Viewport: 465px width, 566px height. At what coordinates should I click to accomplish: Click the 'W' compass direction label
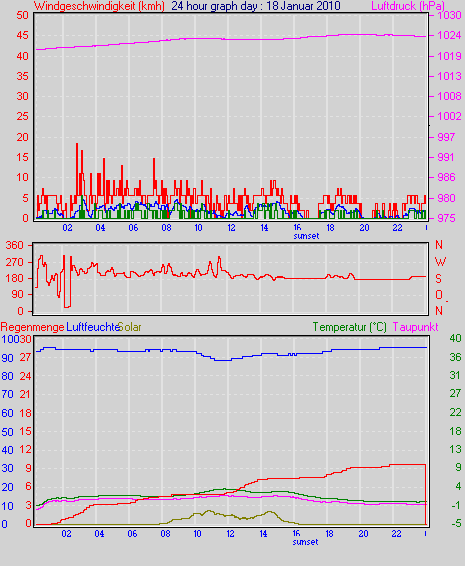440,262
